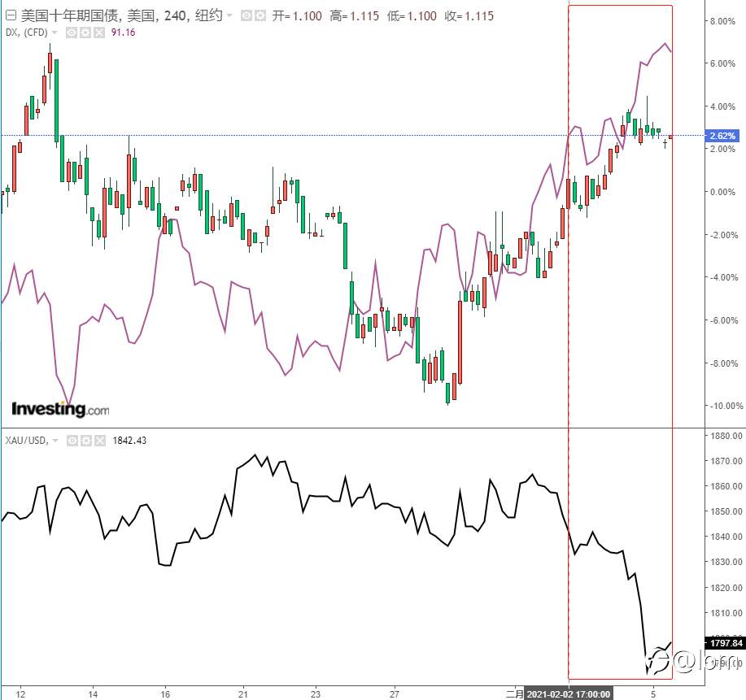Screen dimensions: 746x700
Task: Click the 1880.00 gold axis label
Action: [x=726, y=436]
